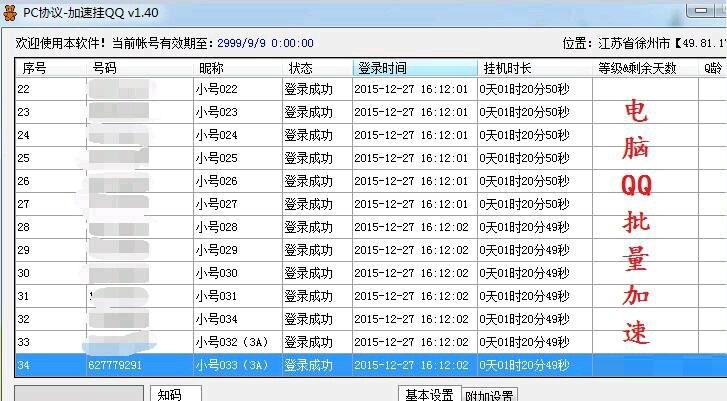
Task: Select nickname 小号032（3A） row
Action: click(232, 342)
